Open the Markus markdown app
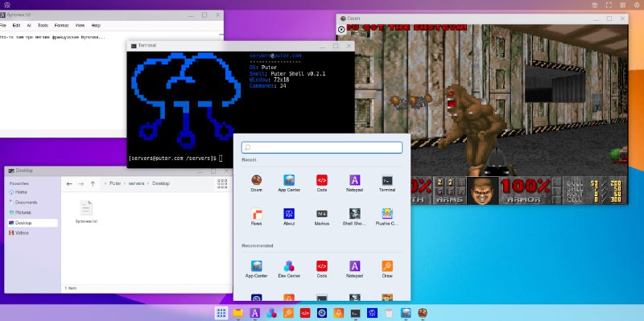 tap(321, 216)
